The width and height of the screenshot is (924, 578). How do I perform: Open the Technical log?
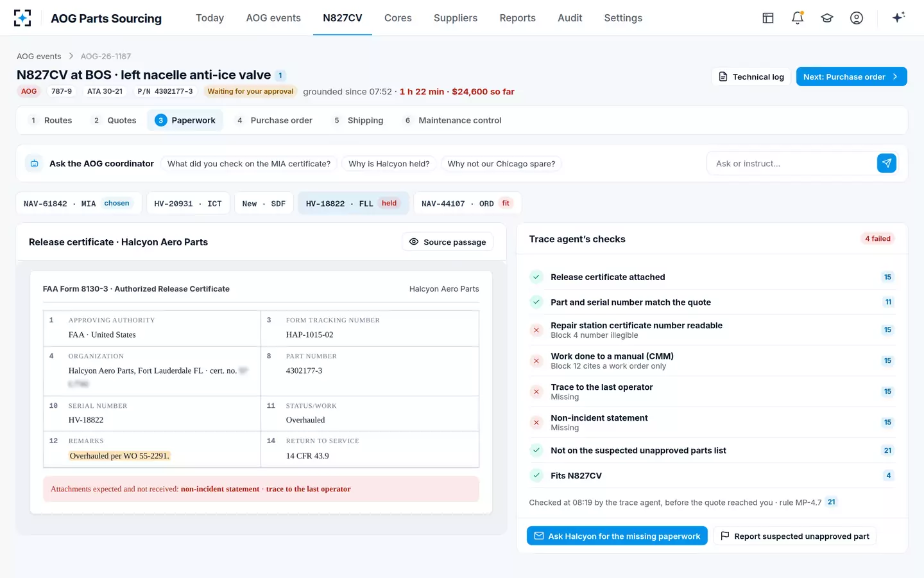(x=751, y=77)
